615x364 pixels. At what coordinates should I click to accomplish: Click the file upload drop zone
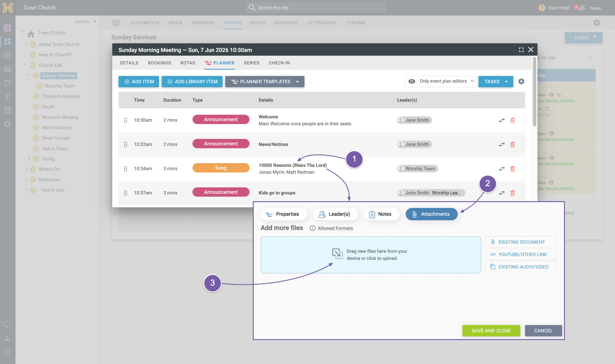pyautogui.click(x=371, y=255)
